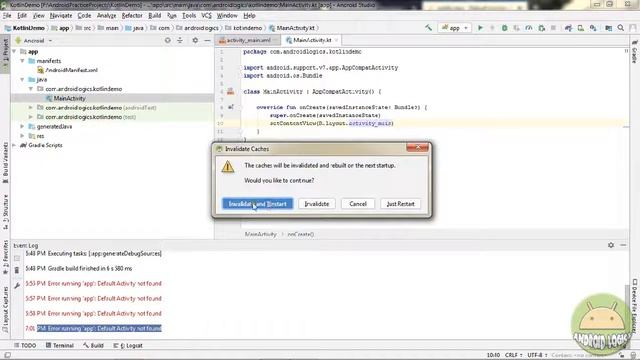This screenshot has height=360, width=640.
Task: Click the green Debug bug icon
Action: (504, 28)
